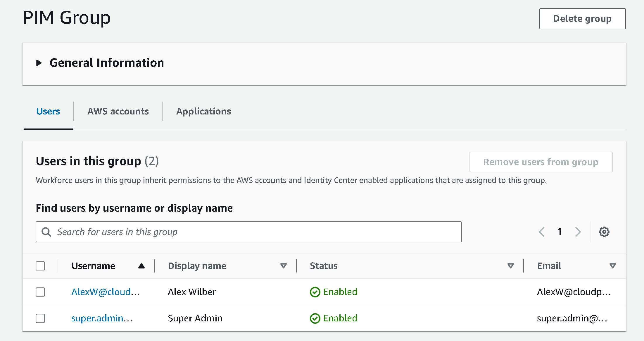
Task: Select the AlexW user checkbox
Action: [x=40, y=292]
